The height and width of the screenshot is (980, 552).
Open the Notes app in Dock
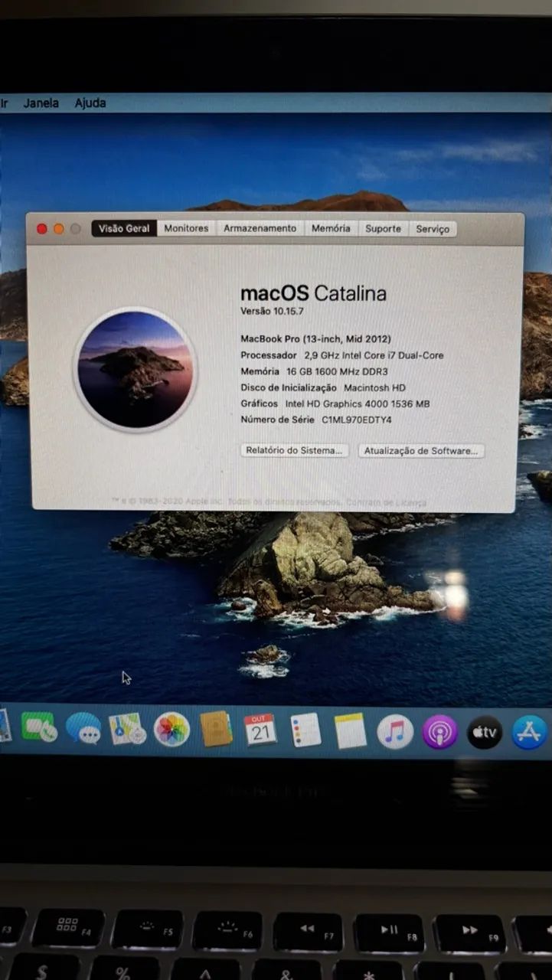point(351,731)
